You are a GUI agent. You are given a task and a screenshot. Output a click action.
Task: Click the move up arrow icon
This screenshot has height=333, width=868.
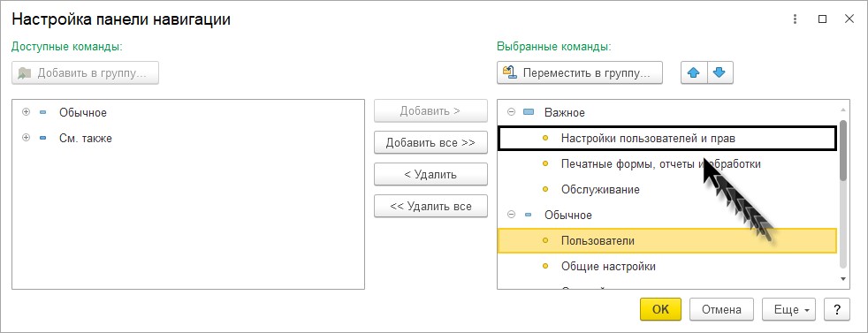click(694, 72)
